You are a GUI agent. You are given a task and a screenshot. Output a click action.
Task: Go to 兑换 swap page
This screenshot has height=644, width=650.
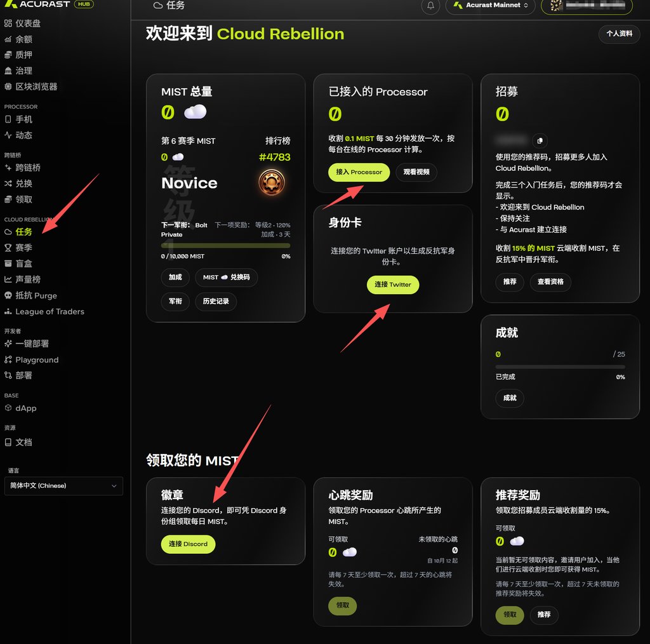click(x=18, y=184)
